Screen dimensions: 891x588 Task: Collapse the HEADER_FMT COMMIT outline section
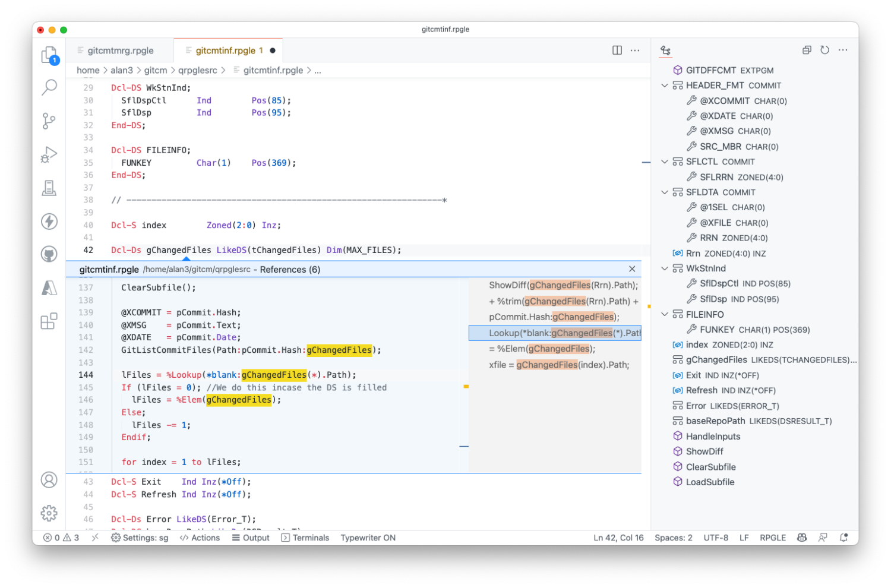pyautogui.click(x=664, y=85)
